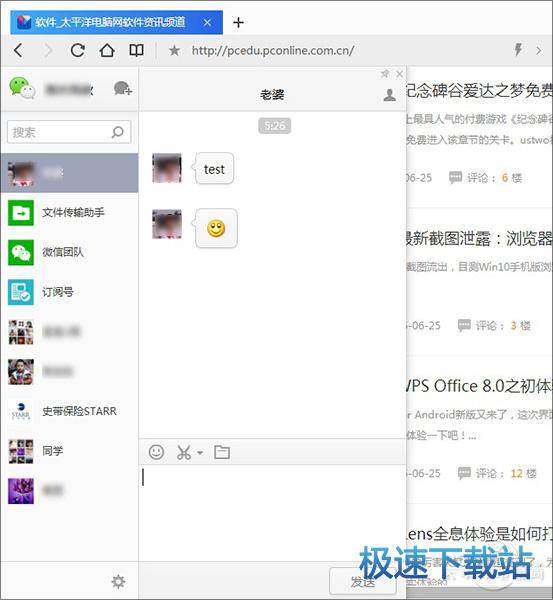Open Lens全息体验 article headline

479,534
